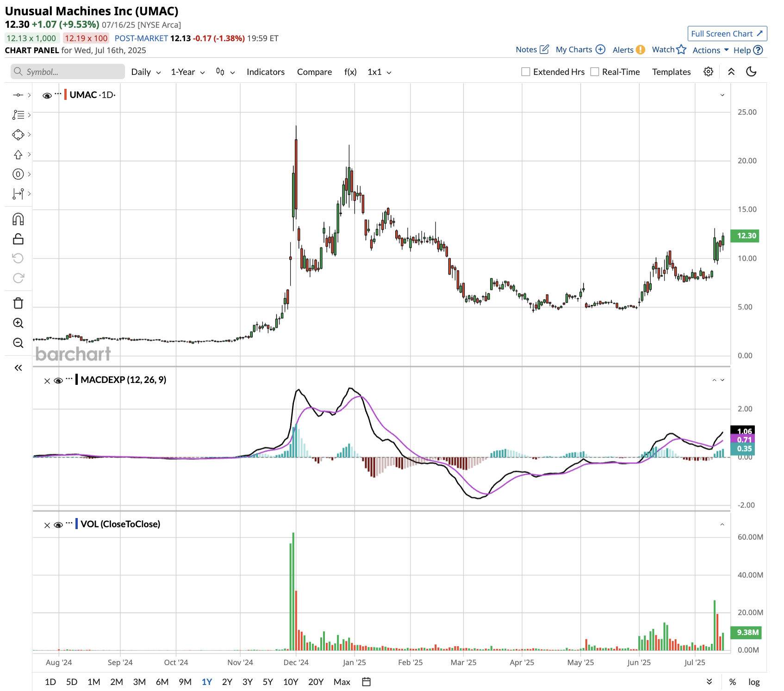Enable the Extended Hrs checkbox

(526, 72)
